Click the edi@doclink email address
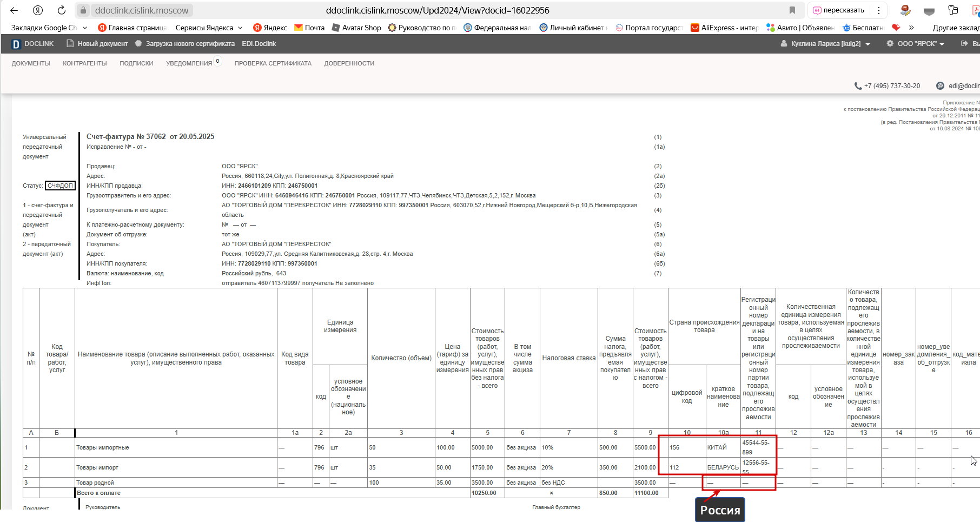 964,86
